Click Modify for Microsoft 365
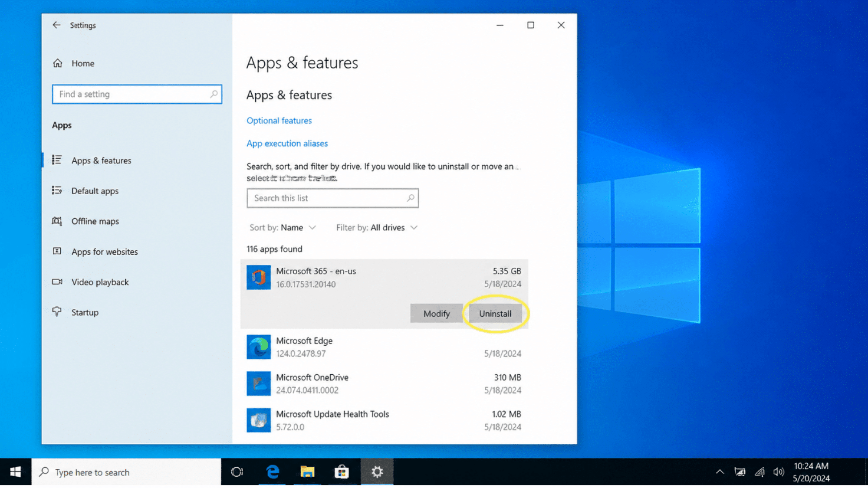Screen dimensions: 868x488 pos(437,314)
